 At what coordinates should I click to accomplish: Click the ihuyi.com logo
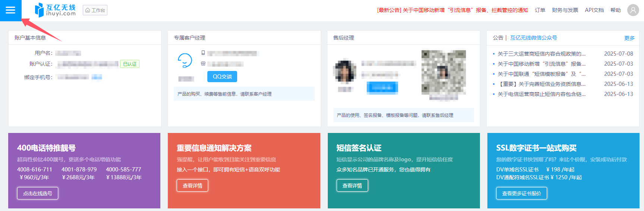point(55,10)
